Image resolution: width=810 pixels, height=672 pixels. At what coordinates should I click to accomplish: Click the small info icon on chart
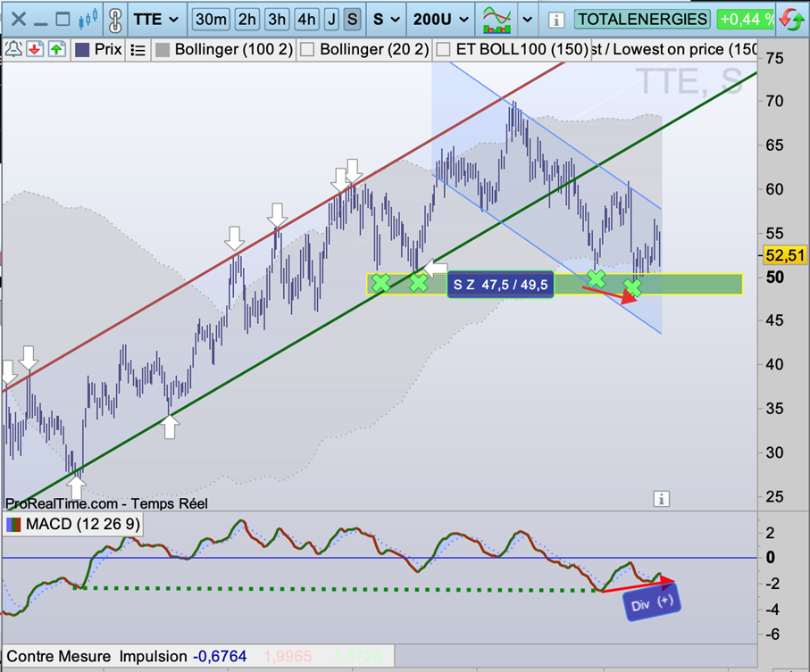[661, 499]
